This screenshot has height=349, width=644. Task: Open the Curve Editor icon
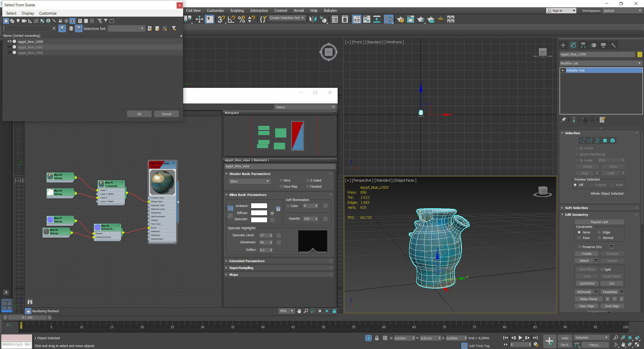coord(367,19)
